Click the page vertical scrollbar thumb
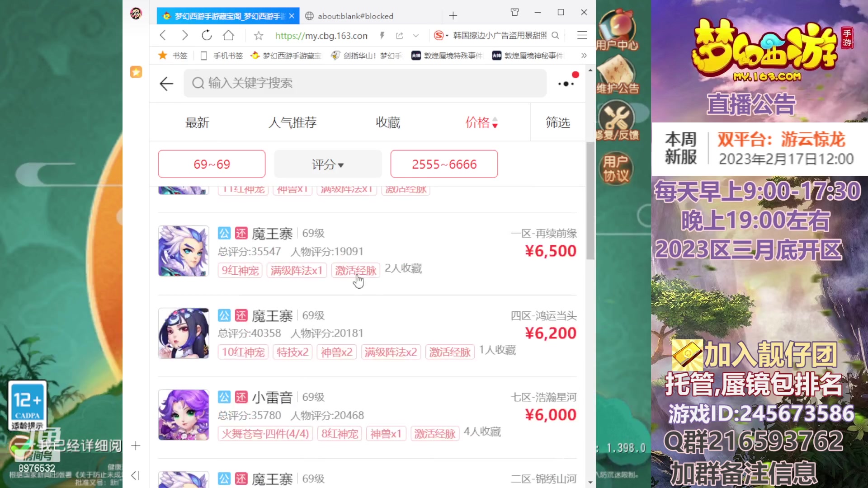Image resolution: width=868 pixels, height=488 pixels. [590, 201]
